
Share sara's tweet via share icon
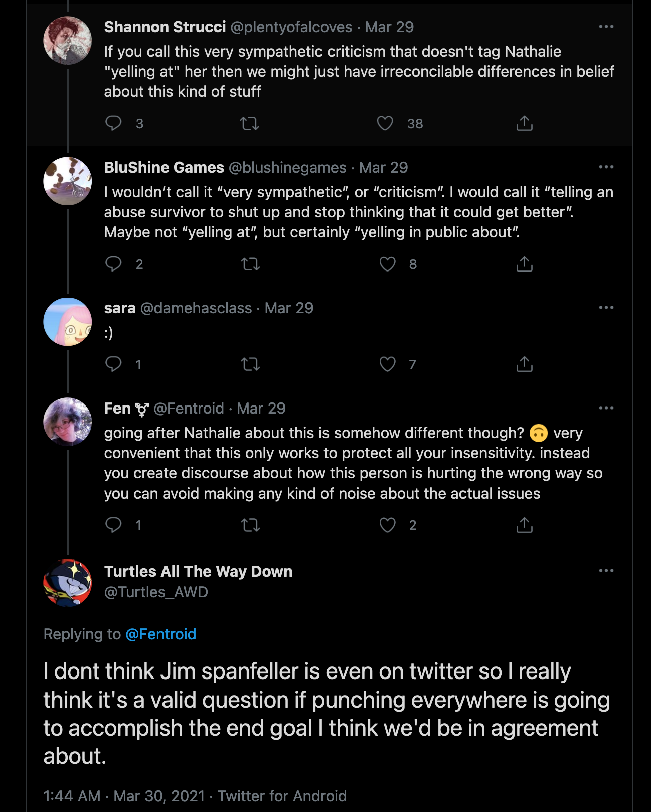click(x=524, y=364)
